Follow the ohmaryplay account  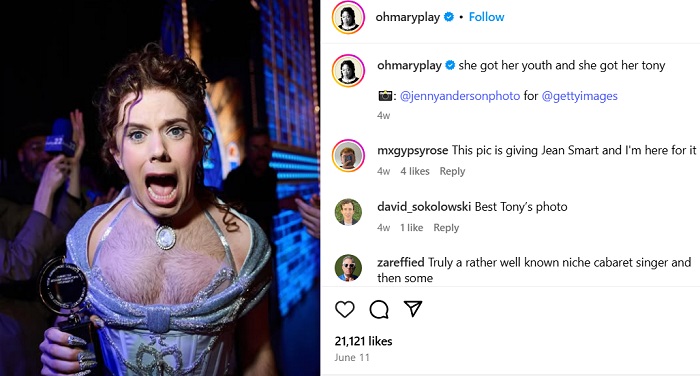point(486,17)
